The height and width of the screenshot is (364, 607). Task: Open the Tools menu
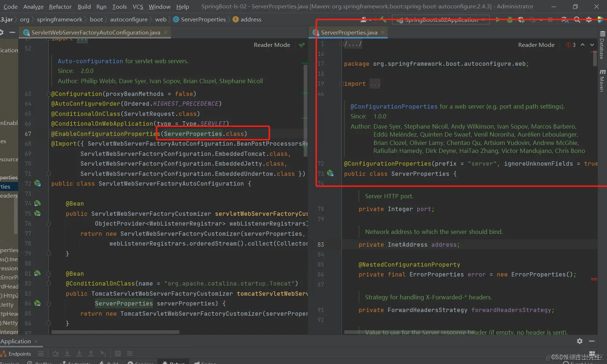119,7
